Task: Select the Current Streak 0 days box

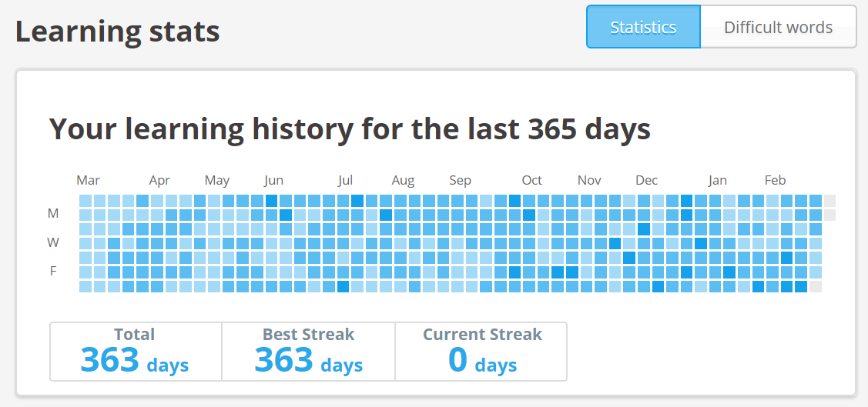Action: 481,352
